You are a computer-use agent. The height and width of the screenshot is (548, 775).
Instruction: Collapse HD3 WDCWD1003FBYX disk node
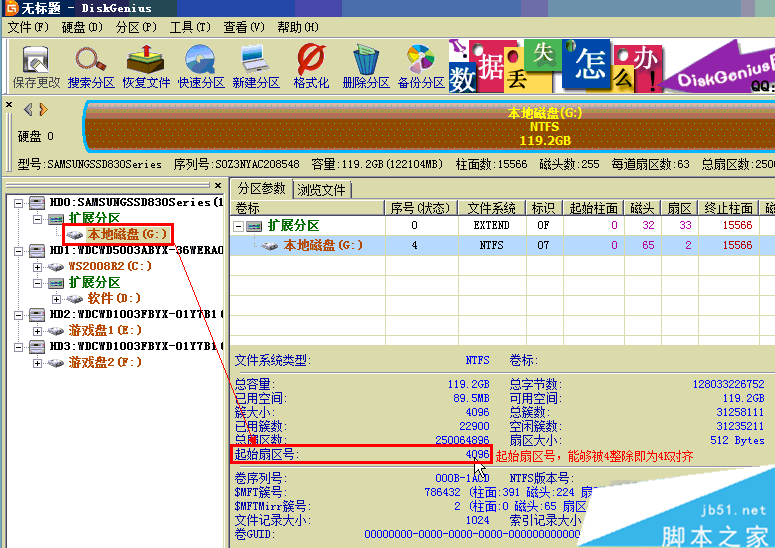(x=18, y=347)
